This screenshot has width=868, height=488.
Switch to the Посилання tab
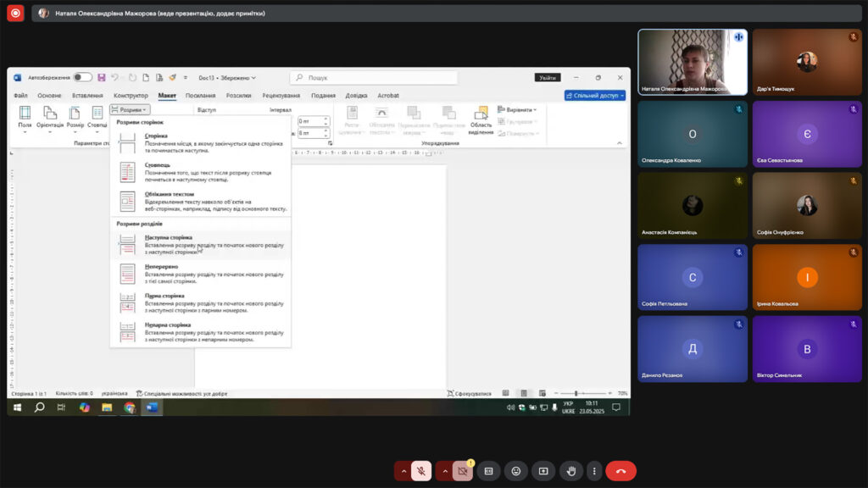tap(200, 96)
